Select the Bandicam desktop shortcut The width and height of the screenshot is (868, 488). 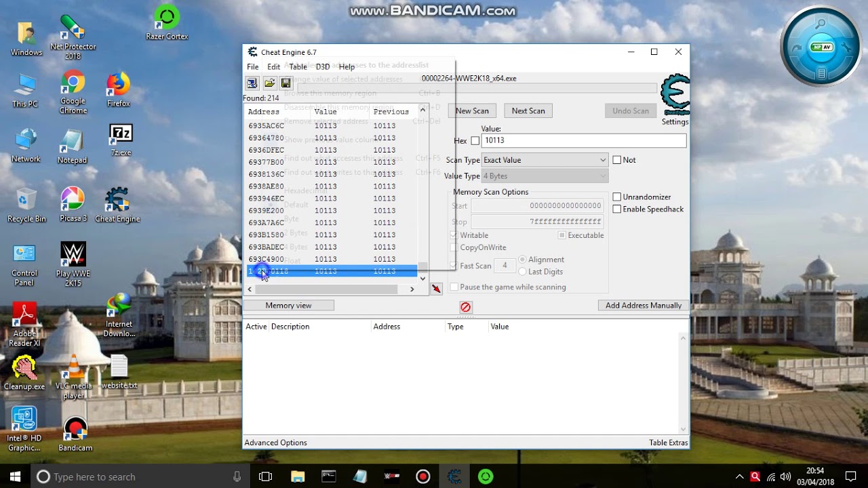75,434
